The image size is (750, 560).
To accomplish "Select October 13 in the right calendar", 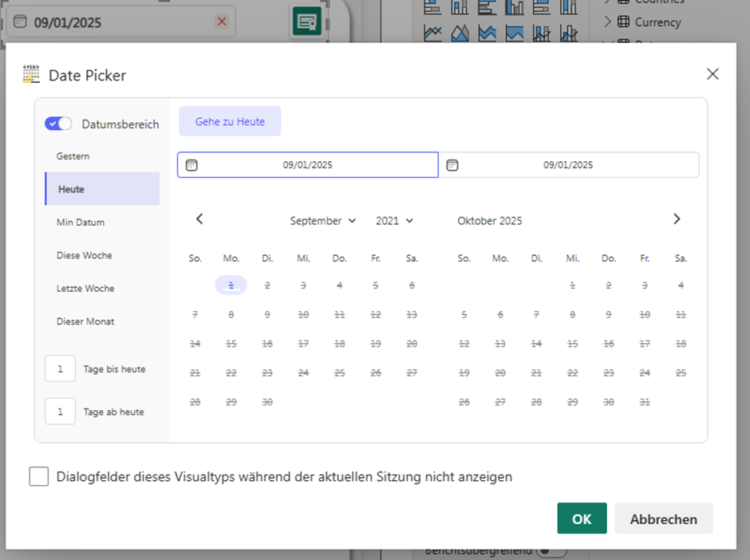I will click(500, 344).
